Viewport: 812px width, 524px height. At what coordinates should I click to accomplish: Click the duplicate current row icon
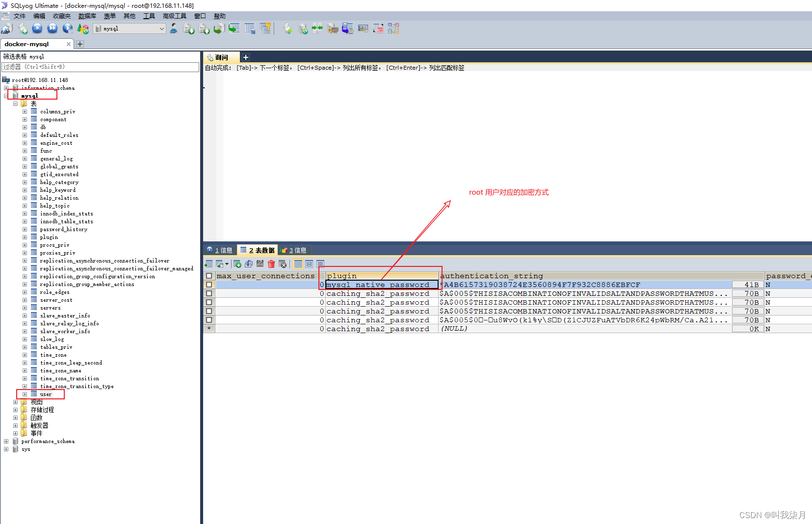[x=249, y=264]
